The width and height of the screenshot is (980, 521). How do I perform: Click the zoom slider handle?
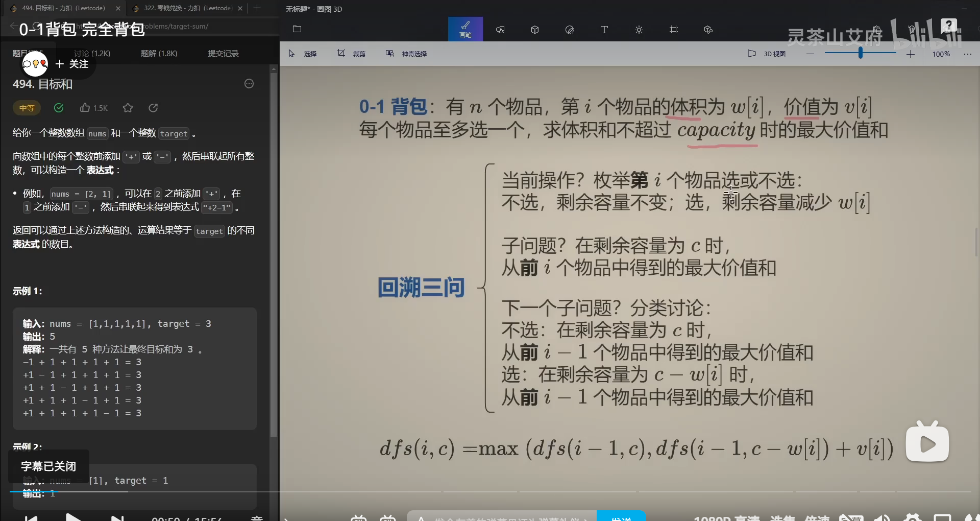(860, 53)
